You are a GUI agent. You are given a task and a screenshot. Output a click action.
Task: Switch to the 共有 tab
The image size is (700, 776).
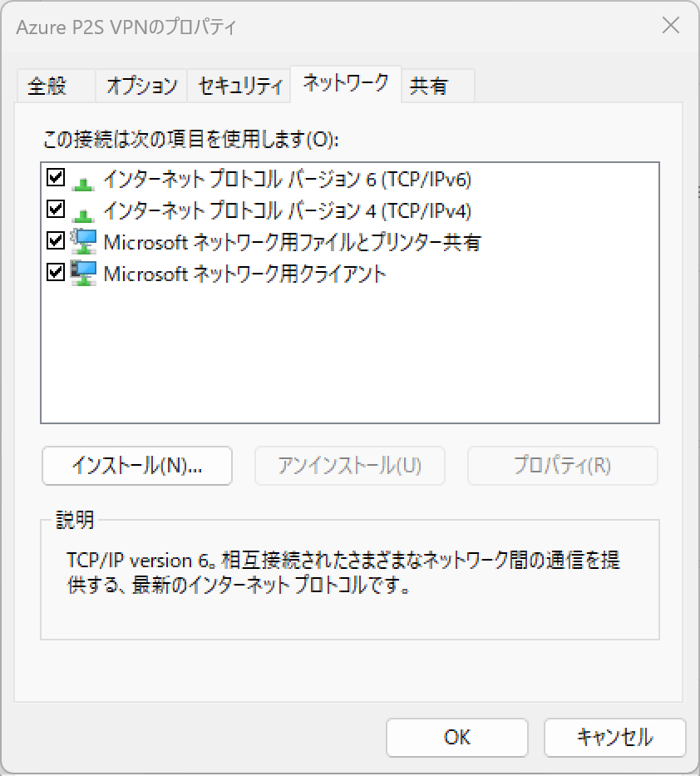pyautogui.click(x=438, y=86)
